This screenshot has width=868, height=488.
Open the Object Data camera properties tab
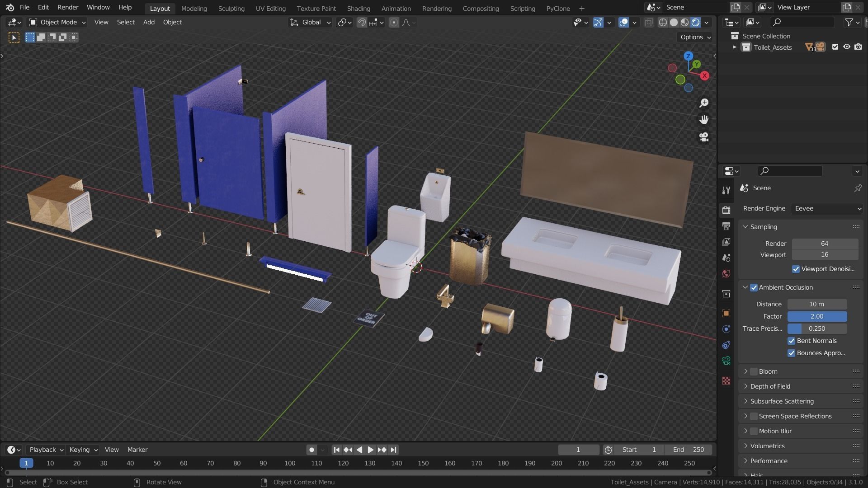point(726,361)
